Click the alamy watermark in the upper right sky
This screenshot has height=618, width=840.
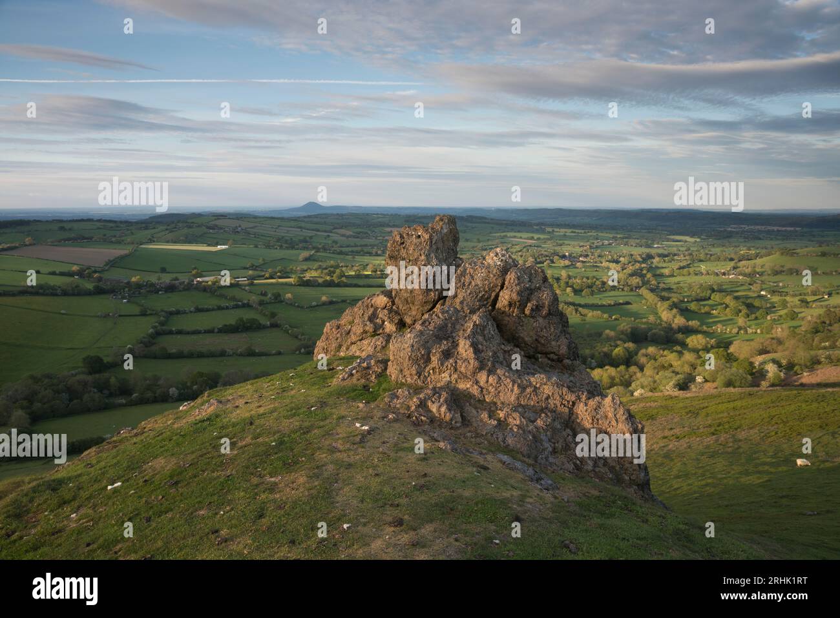(708, 194)
